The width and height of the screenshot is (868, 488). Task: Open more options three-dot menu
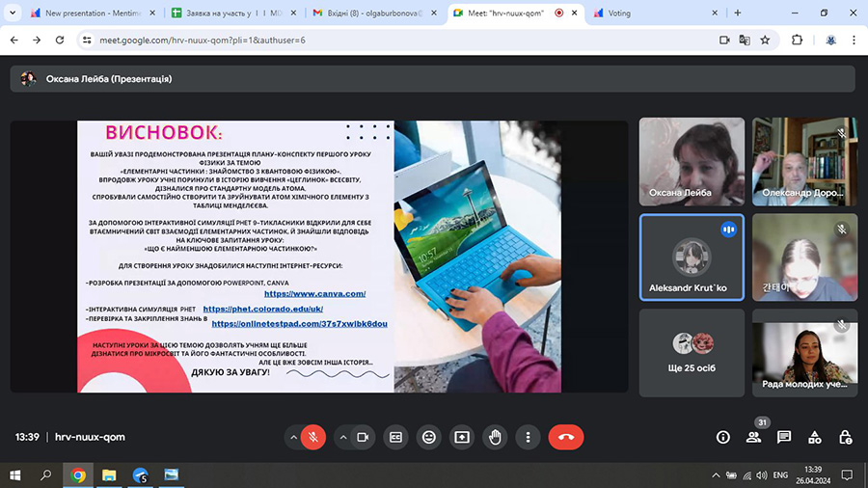click(x=528, y=437)
